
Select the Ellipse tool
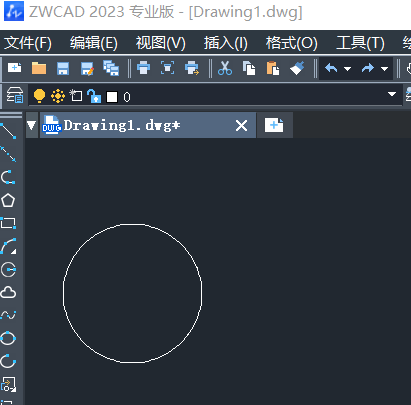(8, 338)
